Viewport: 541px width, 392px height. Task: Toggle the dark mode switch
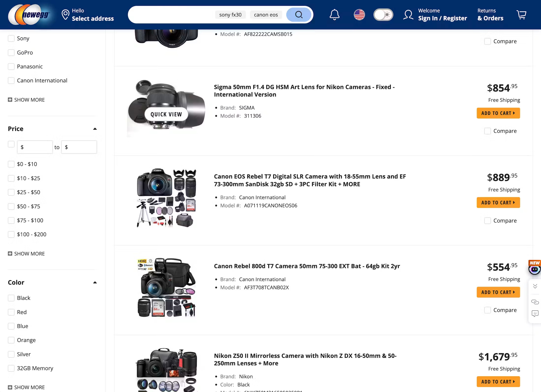pos(383,15)
